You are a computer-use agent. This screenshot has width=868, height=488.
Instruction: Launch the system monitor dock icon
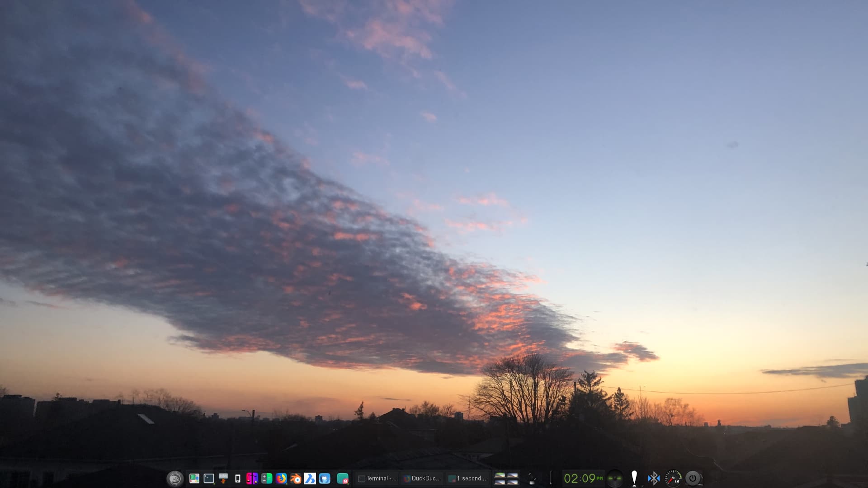click(194, 479)
